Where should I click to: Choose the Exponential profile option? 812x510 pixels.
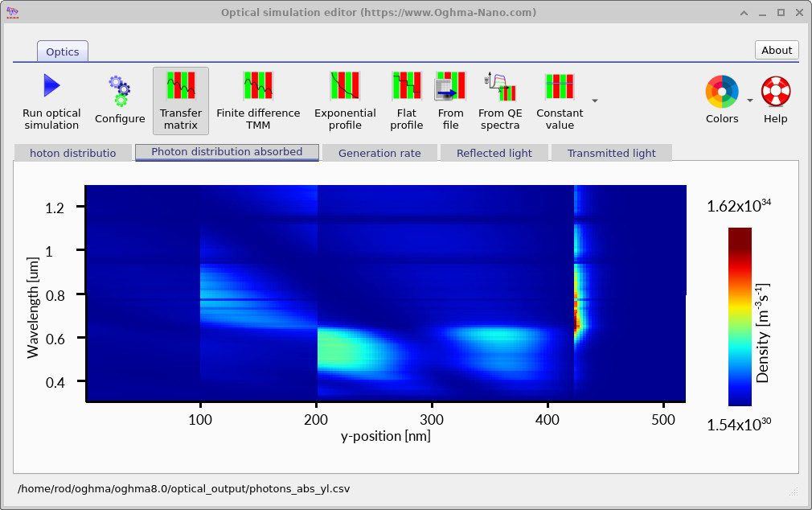pos(345,101)
